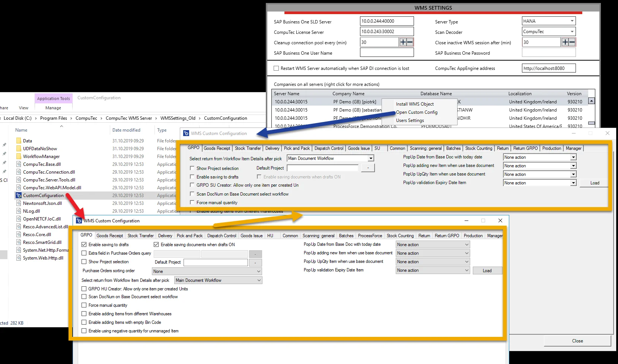Choose Open Custom Config from context menu
This screenshot has width=618, height=364.
click(x=417, y=112)
